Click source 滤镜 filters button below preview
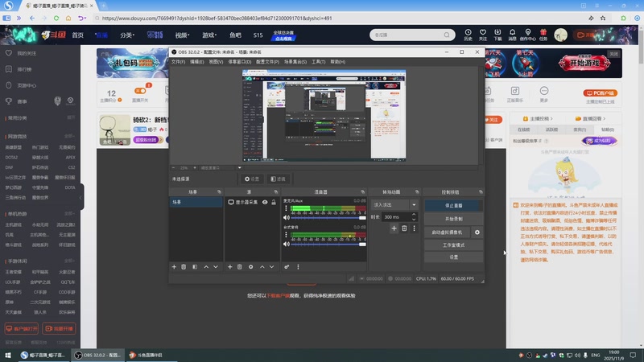This screenshot has height=362, width=644. pyautogui.click(x=278, y=179)
